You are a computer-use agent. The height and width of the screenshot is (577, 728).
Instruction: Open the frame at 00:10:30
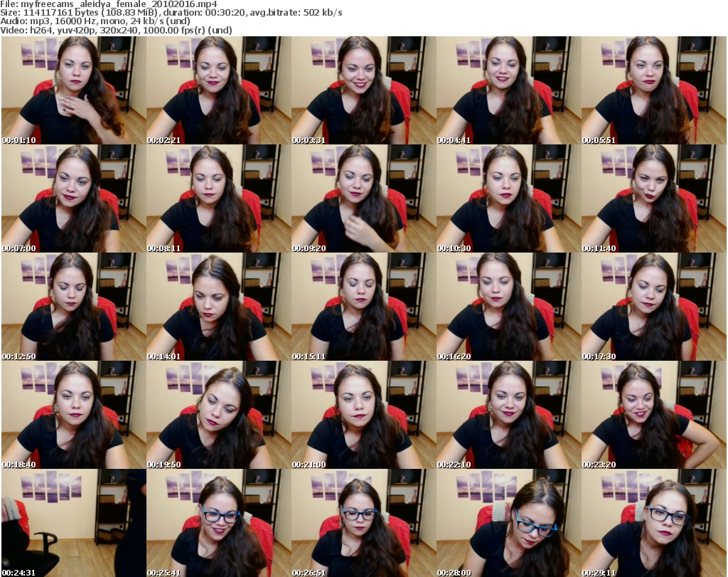[508, 198]
